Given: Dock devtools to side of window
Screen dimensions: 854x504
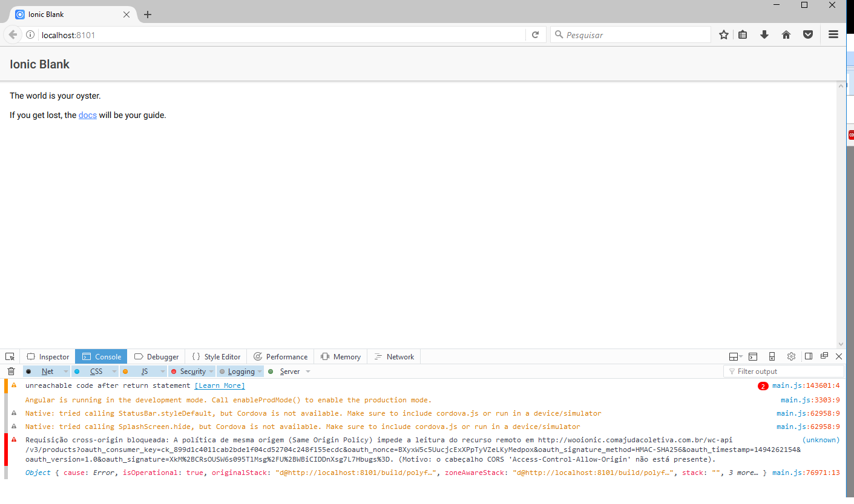Looking at the screenshot, I should click(809, 356).
